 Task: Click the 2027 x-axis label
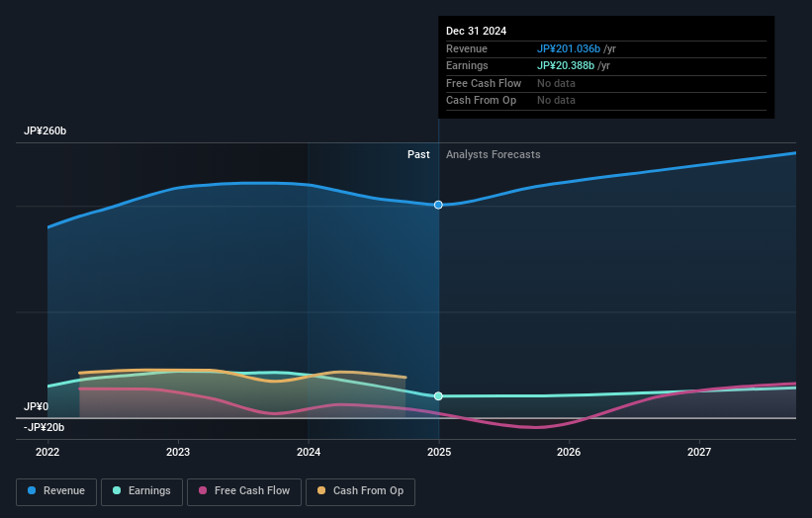point(699,453)
